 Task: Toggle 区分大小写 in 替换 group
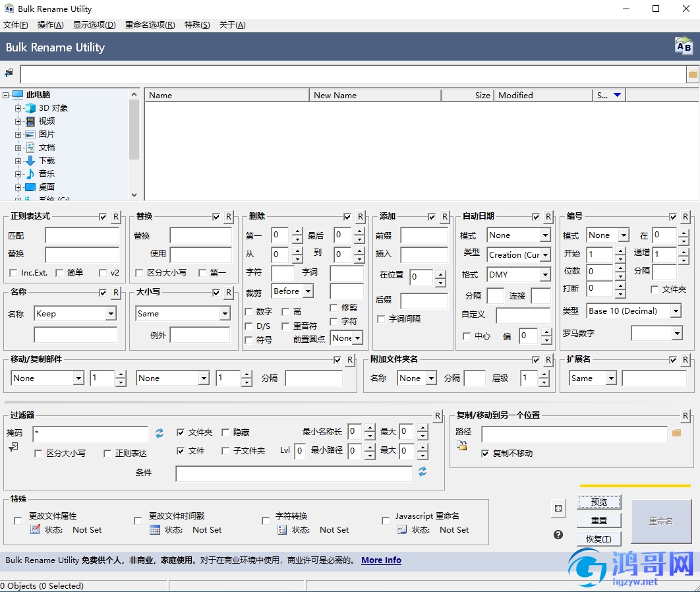139,273
